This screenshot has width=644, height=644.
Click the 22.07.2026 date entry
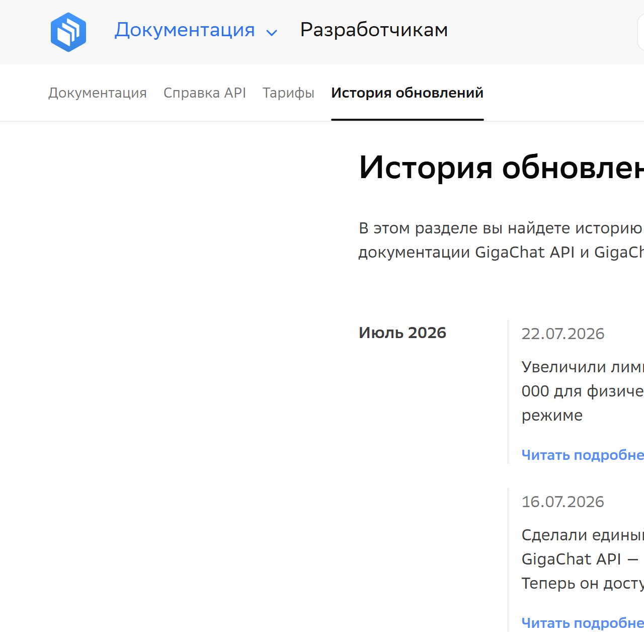click(563, 334)
